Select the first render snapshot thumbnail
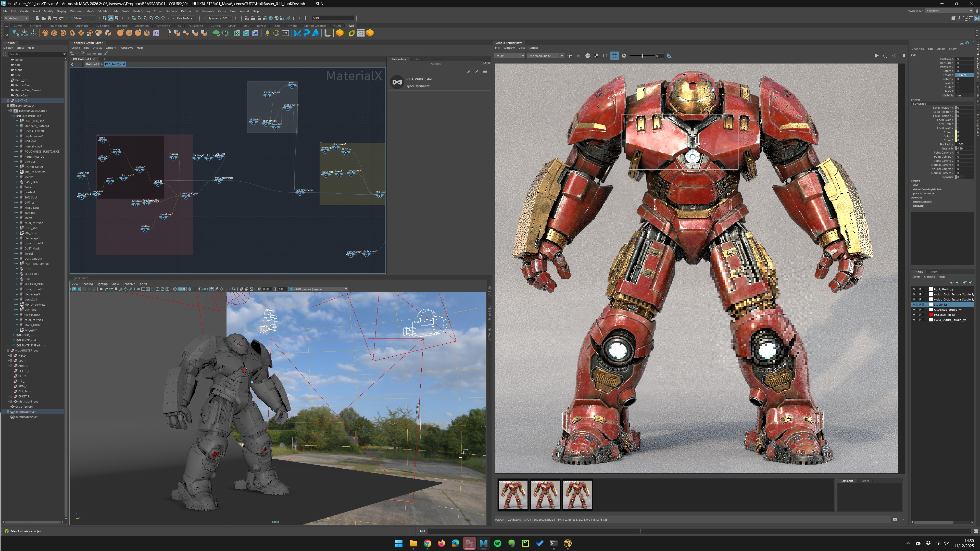980x551 pixels. (x=513, y=495)
